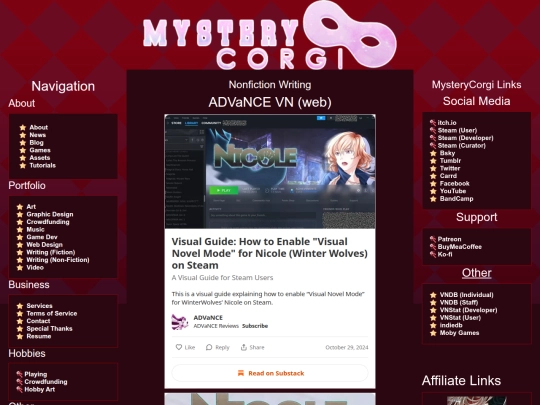
Task: Click the second Nicole embed preview below
Action: tap(270, 399)
